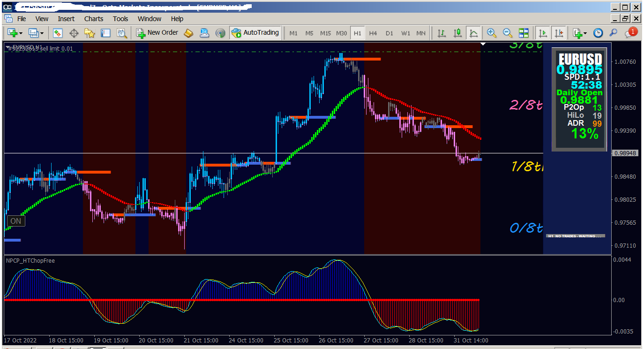
Task: Open the Periods clock icon
Action: coord(598,33)
